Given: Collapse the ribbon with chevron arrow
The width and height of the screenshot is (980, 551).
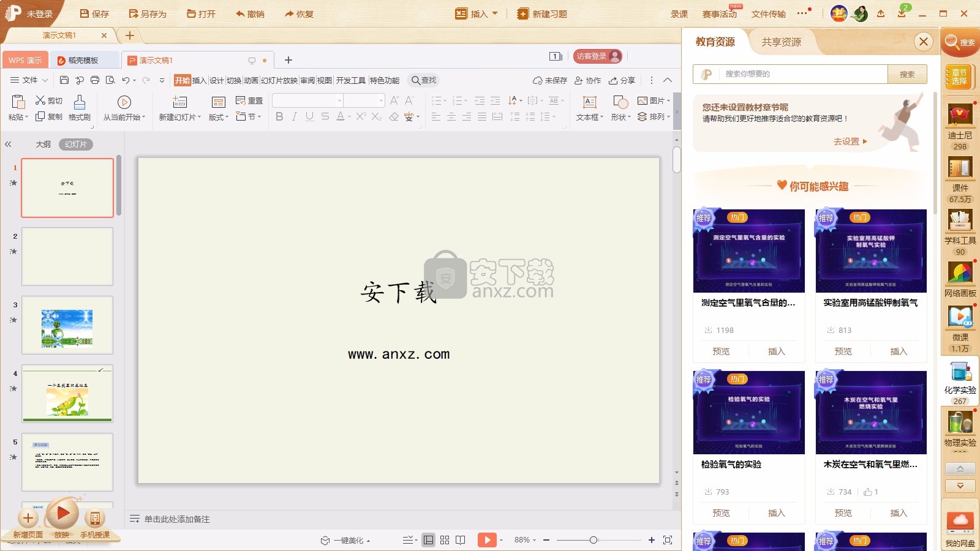Looking at the screenshot, I should [668, 80].
